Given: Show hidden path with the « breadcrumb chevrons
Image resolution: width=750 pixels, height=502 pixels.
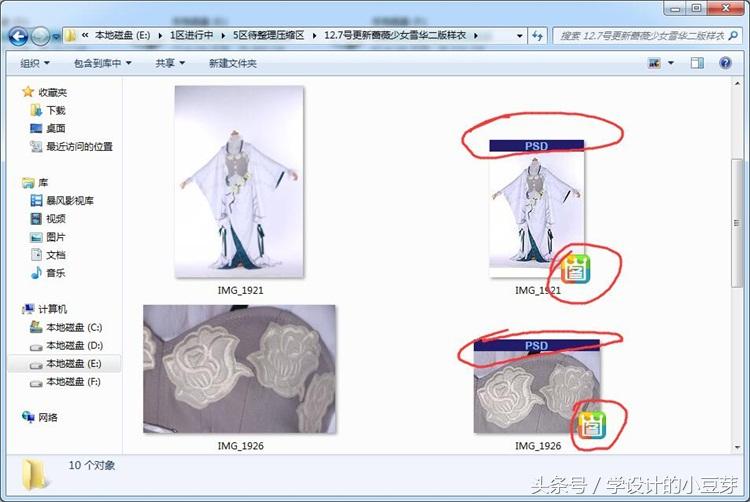Looking at the screenshot, I should [x=85, y=35].
